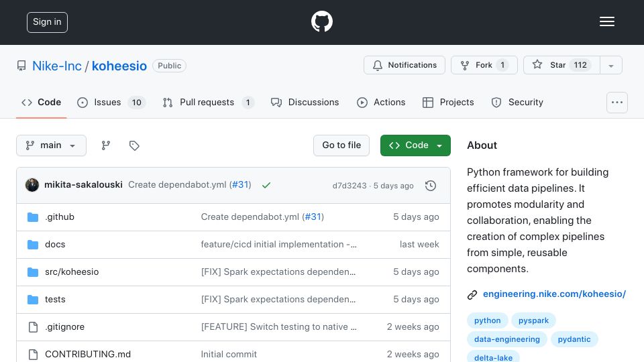Open the Security tab
Viewport: 644px width, 362px height.
[x=517, y=102]
